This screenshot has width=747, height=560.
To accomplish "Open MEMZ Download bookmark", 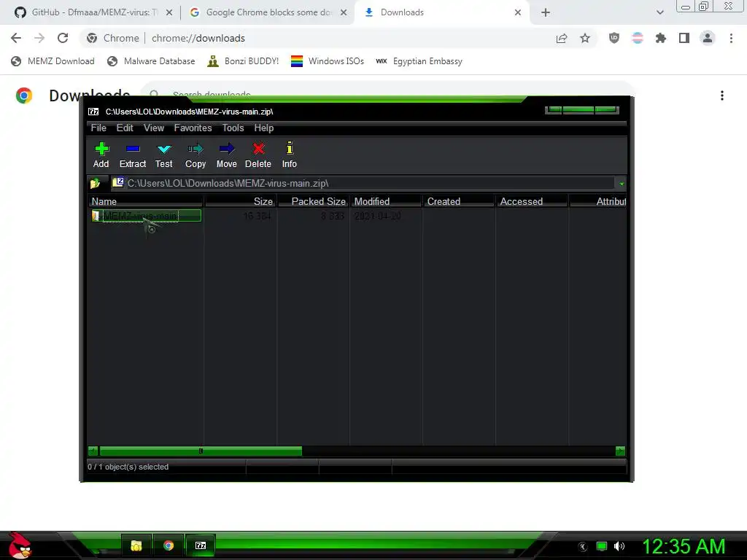I will [53, 61].
